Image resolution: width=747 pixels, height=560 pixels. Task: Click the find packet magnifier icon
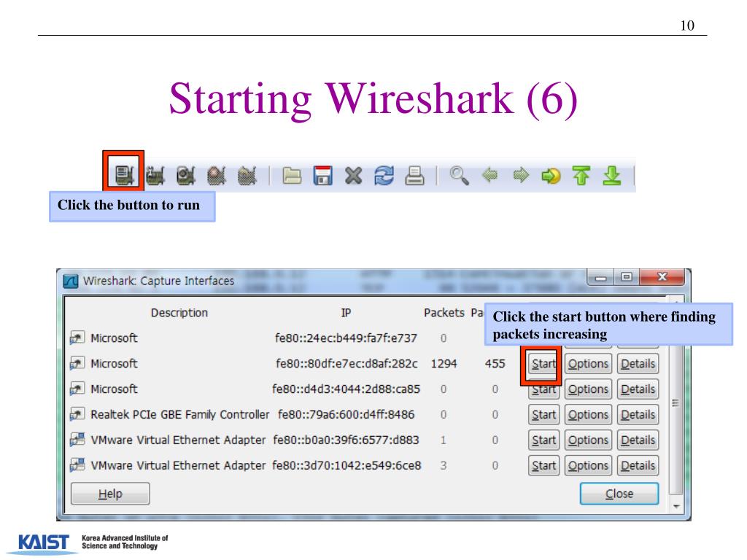[460, 176]
